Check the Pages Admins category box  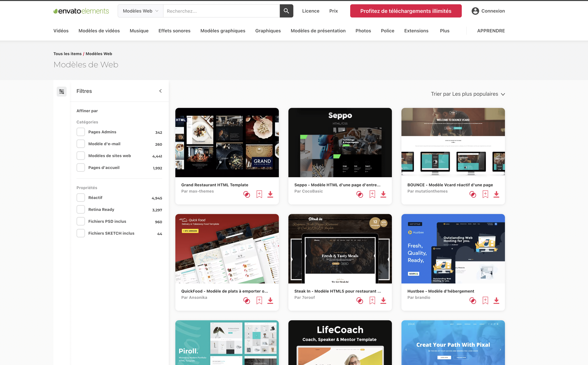coord(81,132)
